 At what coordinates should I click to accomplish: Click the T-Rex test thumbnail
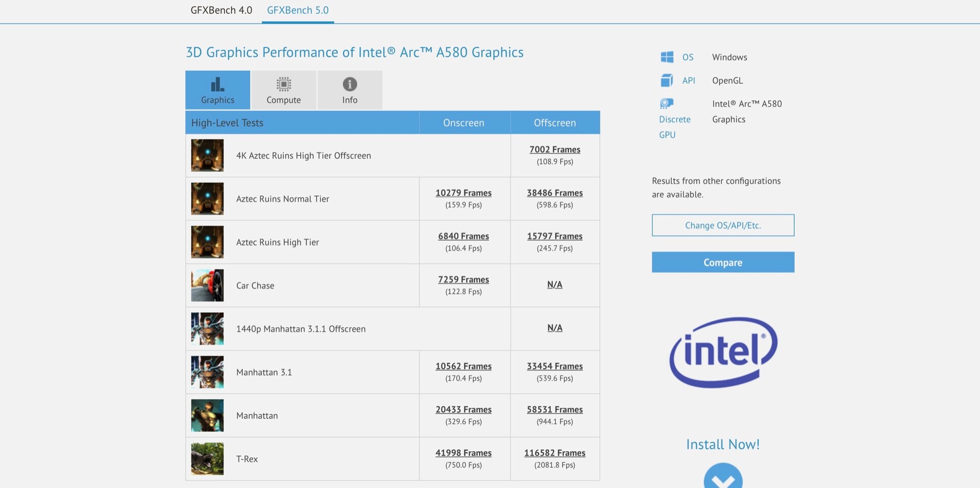click(x=207, y=459)
